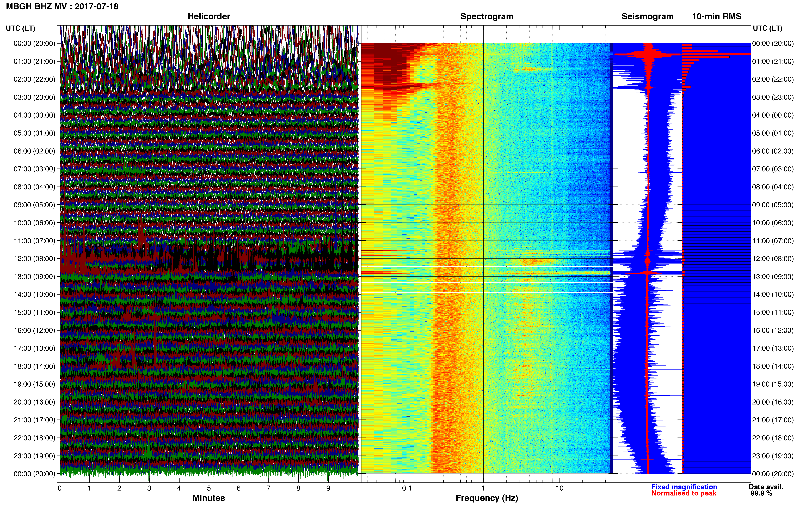Click minutes axis tick '7'
This screenshot has width=812, height=508.
click(269, 488)
